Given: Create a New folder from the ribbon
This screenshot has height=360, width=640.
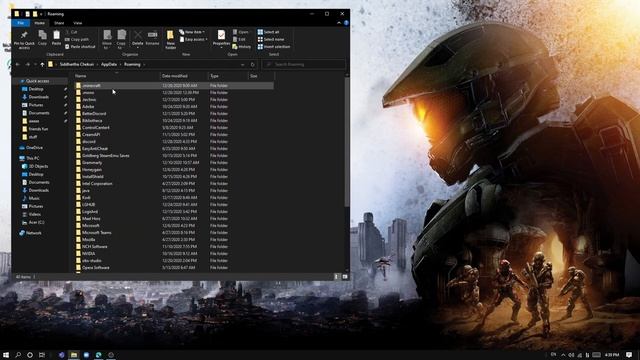Looking at the screenshot, I should coord(171,40).
